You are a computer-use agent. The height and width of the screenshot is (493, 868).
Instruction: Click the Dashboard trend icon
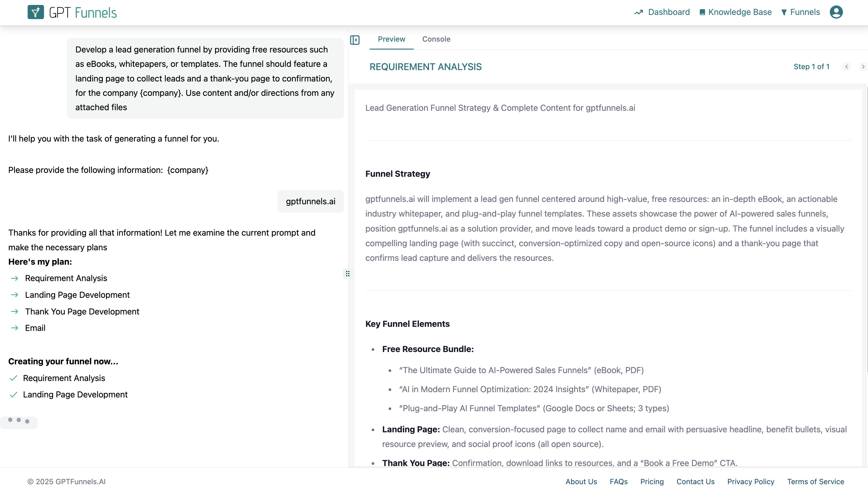pos(639,13)
